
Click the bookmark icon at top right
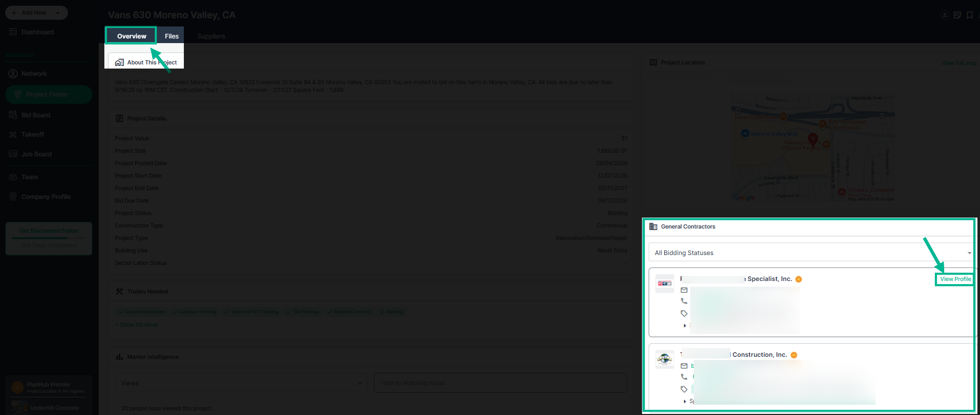pyautogui.click(x=970, y=15)
